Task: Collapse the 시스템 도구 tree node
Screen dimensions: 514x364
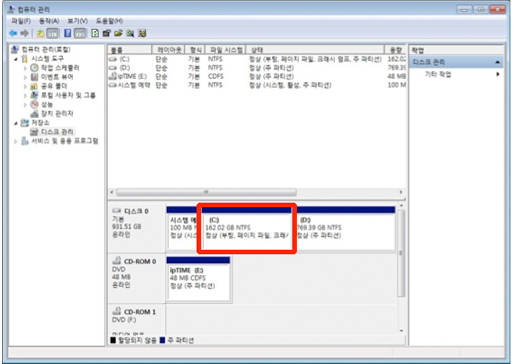Action: (x=16, y=59)
